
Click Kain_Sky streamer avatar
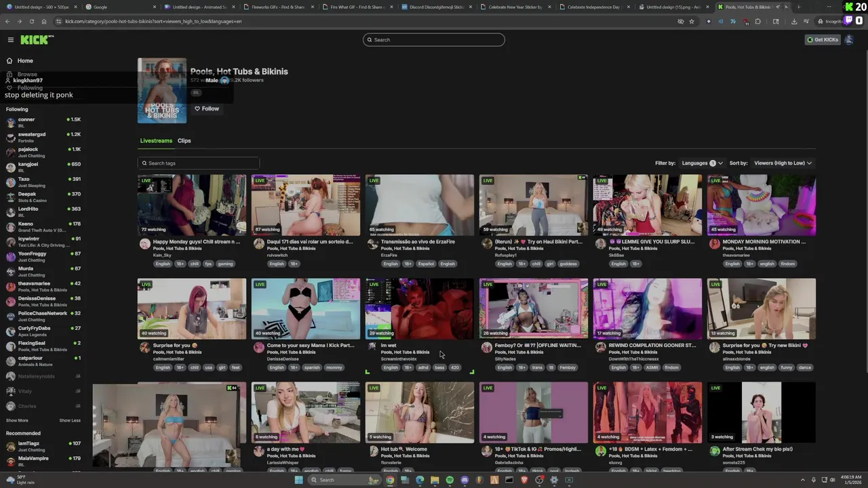pos(144,245)
